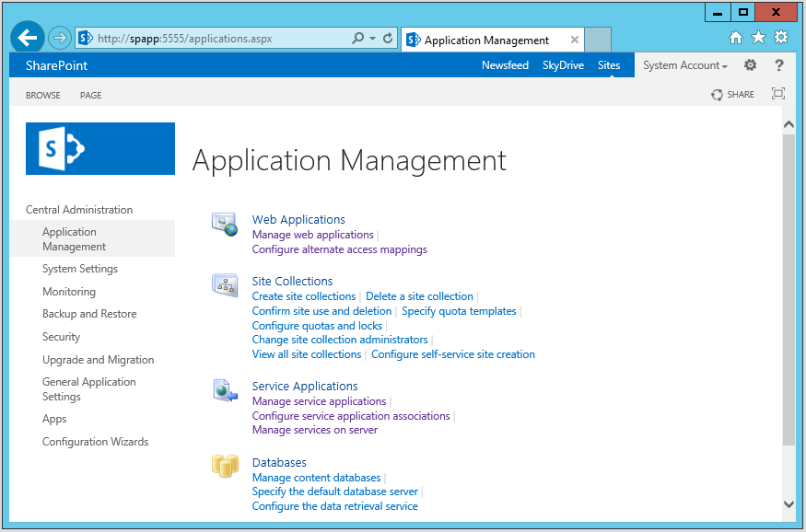Open Backup and Restore navigation link
Screen dimensions: 806x532
click(89, 314)
